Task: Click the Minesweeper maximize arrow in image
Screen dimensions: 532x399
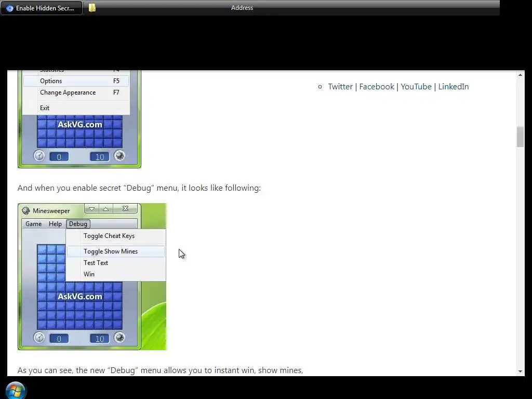Action: click(106, 209)
